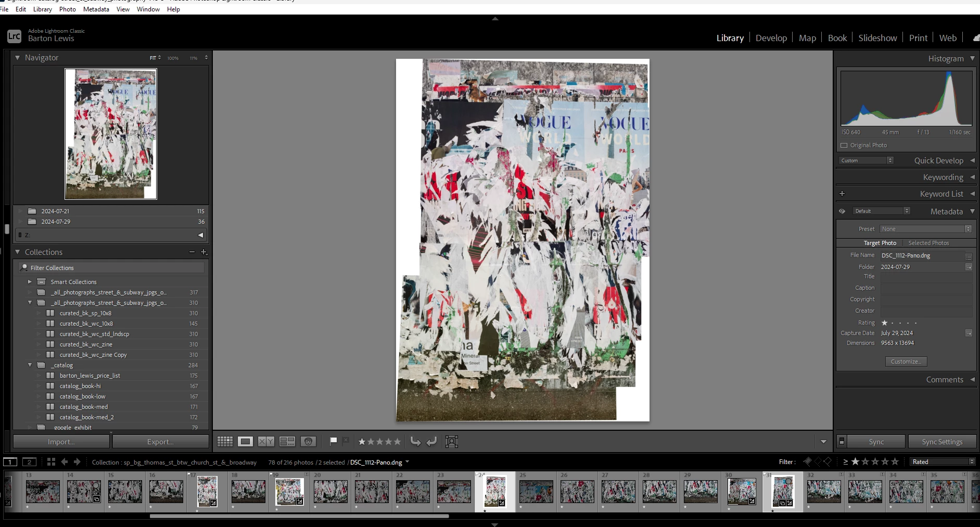This screenshot has width=980, height=527.
Task: Open secondary window button 2
Action: pyautogui.click(x=30, y=462)
